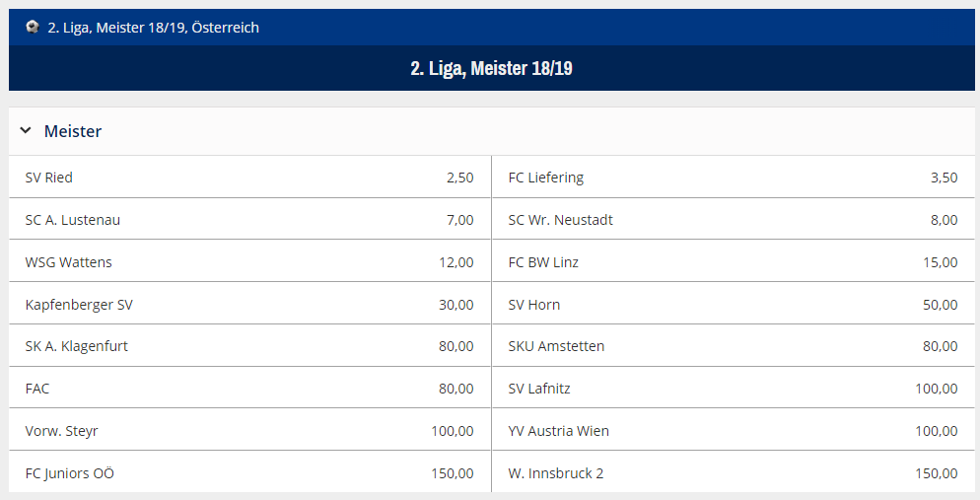Choose YV Austria Wien bet 100,00
Screen dimensions: 980x500
pos(734,430)
